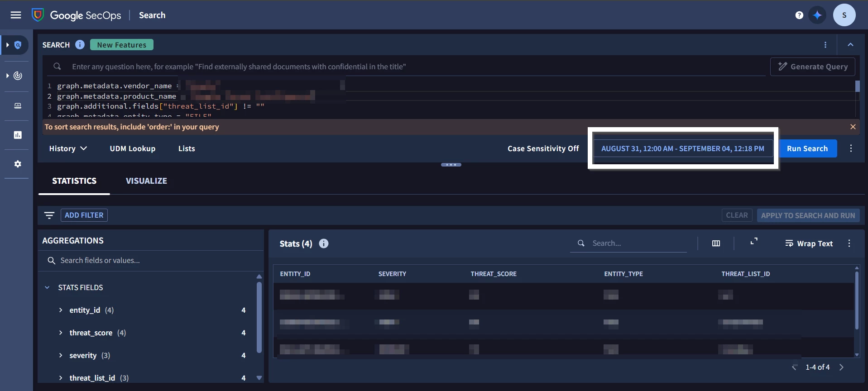868x391 pixels.
Task: Open the help question mark icon
Action: [799, 15]
